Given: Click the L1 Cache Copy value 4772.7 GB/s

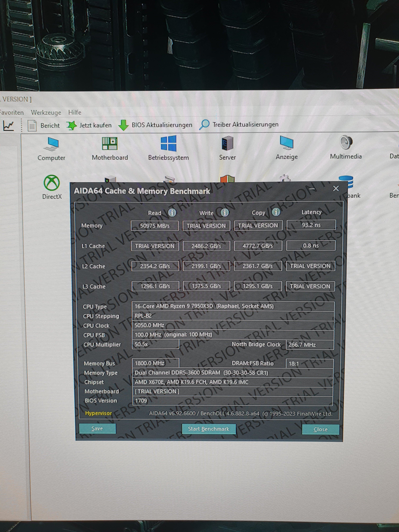Looking at the screenshot, I should [258, 246].
